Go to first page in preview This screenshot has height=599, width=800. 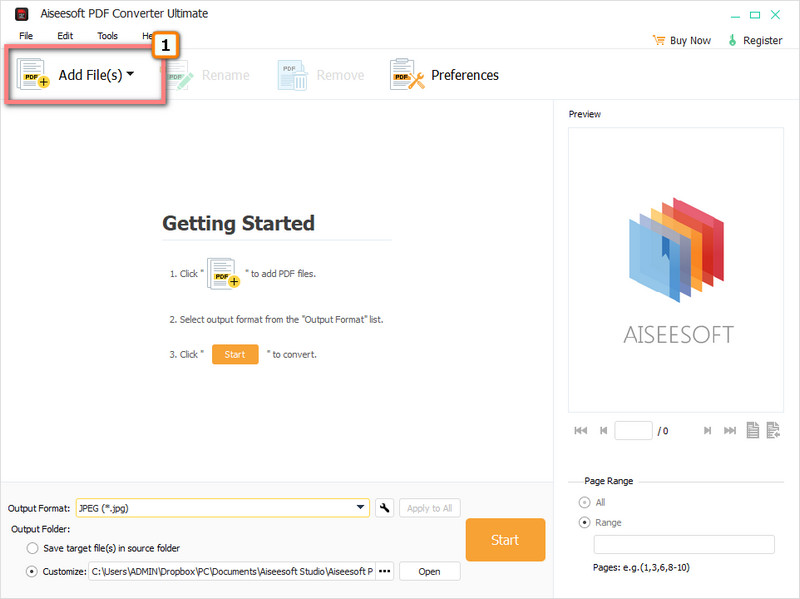click(581, 431)
